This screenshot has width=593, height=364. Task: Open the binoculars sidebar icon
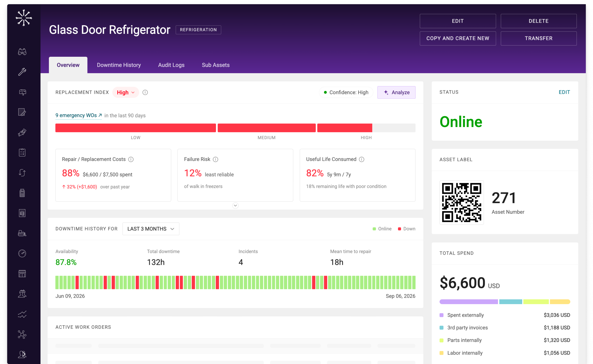22,52
